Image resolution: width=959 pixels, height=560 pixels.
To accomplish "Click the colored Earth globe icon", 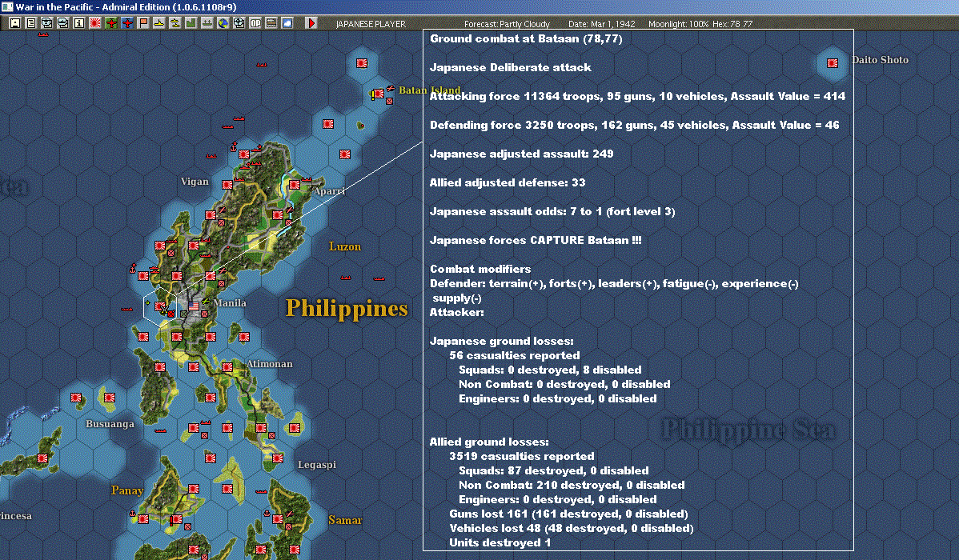I will pyautogui.click(x=223, y=23).
